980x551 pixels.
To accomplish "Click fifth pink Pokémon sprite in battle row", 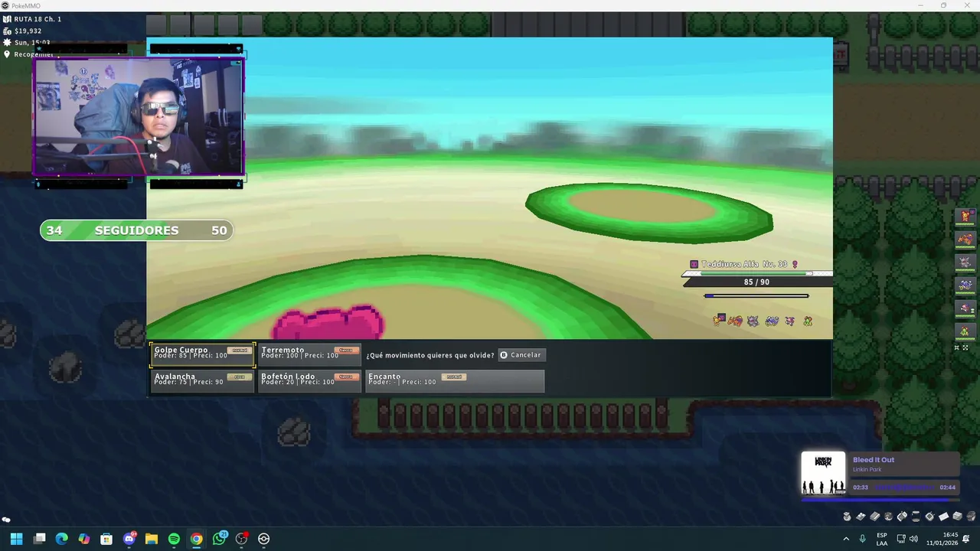I will coord(790,321).
